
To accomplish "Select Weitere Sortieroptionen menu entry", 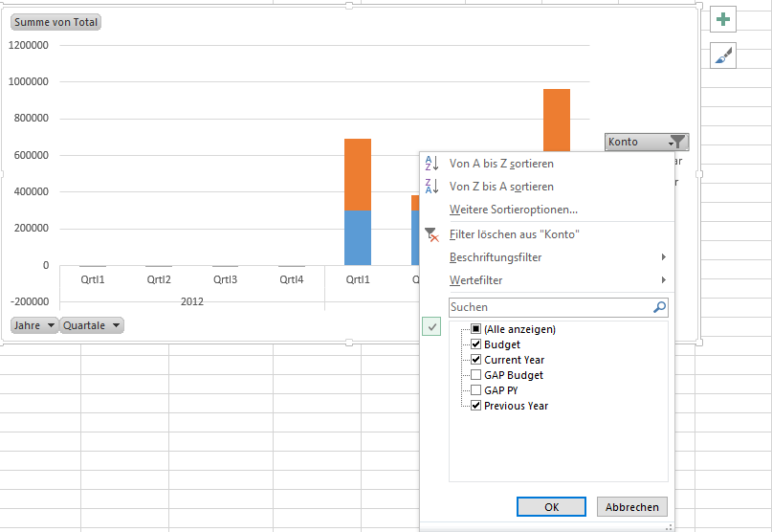I will pyautogui.click(x=513, y=210).
